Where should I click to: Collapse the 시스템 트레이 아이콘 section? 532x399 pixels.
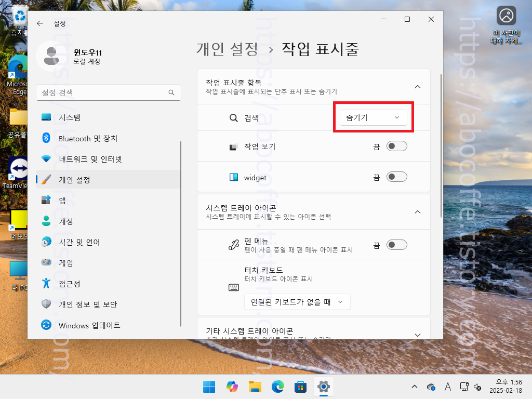click(x=418, y=212)
